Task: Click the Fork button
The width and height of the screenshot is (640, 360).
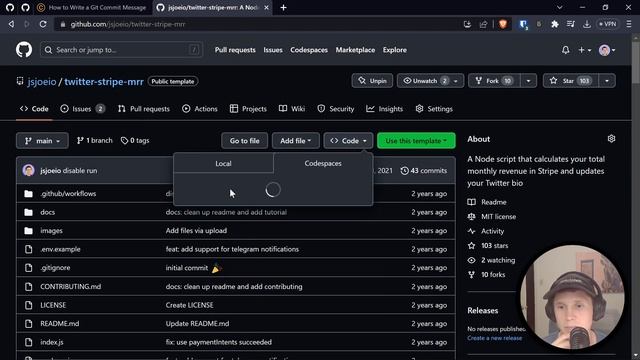Action: point(494,81)
